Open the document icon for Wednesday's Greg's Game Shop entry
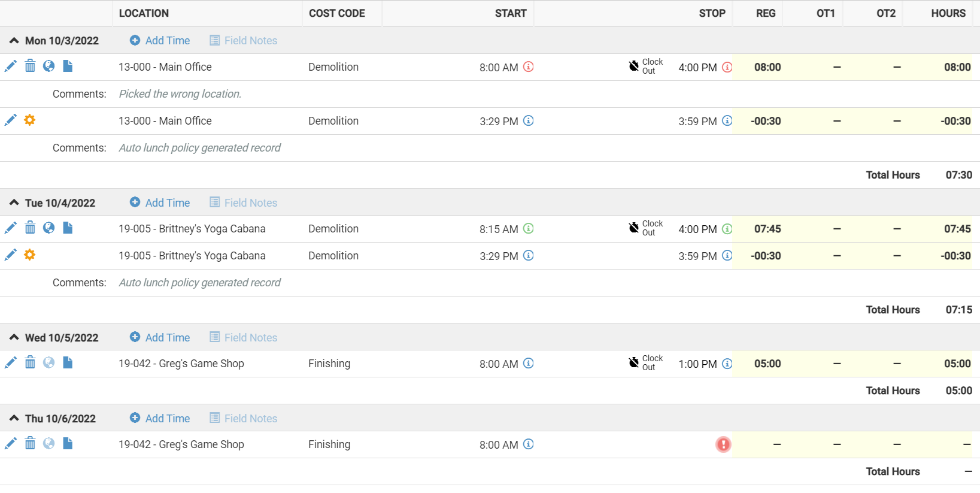 [68, 363]
